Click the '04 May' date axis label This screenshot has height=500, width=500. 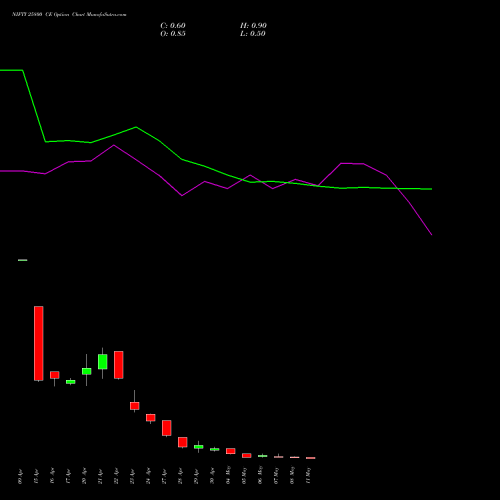pyautogui.click(x=228, y=476)
